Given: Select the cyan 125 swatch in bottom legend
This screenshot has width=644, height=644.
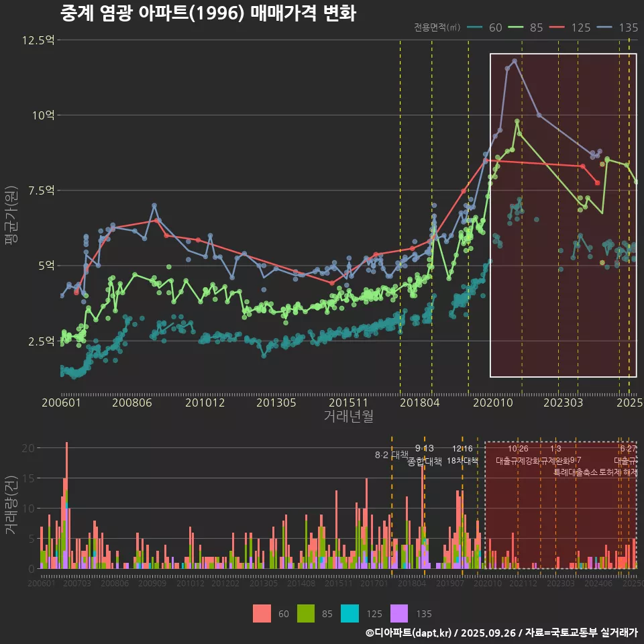Looking at the screenshot, I should tap(350, 613).
